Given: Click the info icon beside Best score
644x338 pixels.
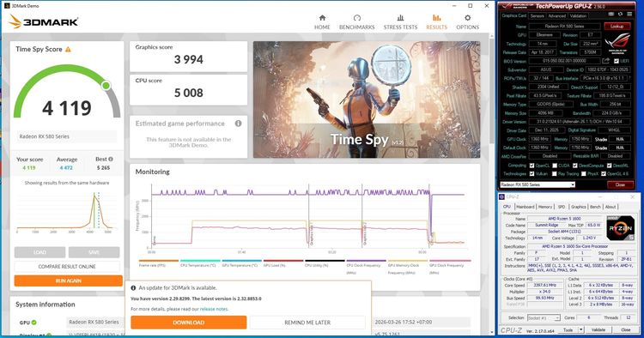Looking at the screenshot, I should 111,160.
